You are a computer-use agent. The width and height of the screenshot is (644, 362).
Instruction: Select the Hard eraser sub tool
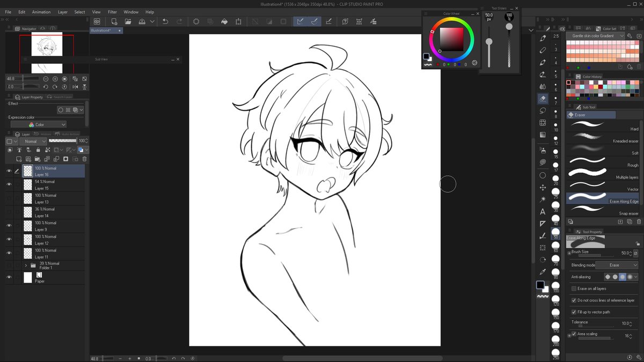(x=603, y=124)
